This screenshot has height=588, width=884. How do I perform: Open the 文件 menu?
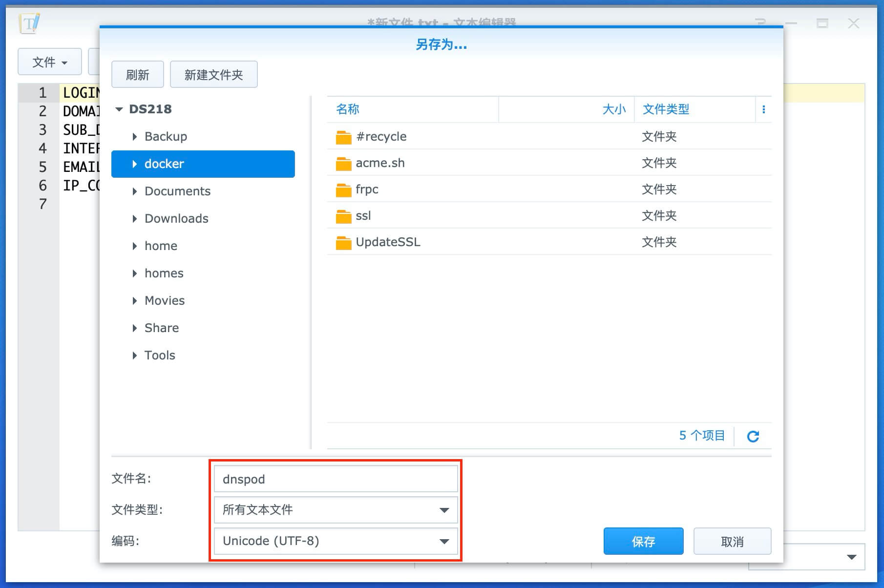(49, 62)
